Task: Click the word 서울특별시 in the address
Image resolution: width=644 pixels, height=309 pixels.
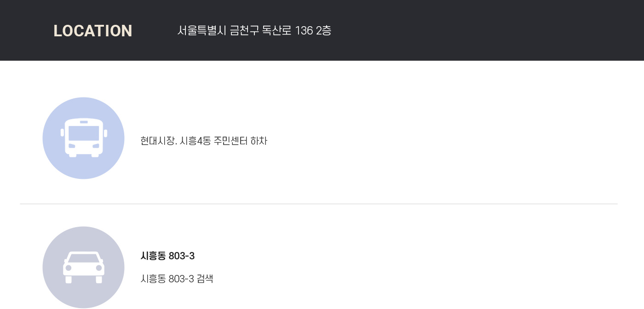Action: (202, 31)
